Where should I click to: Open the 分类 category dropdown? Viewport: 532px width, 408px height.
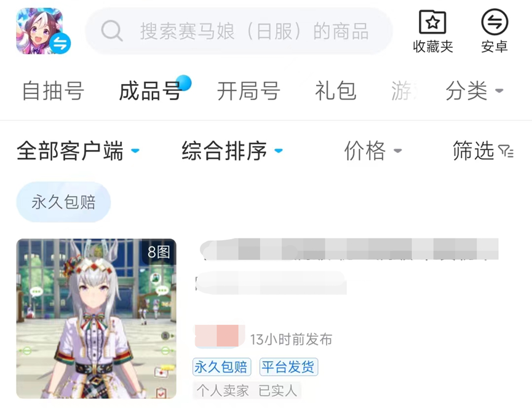474,91
